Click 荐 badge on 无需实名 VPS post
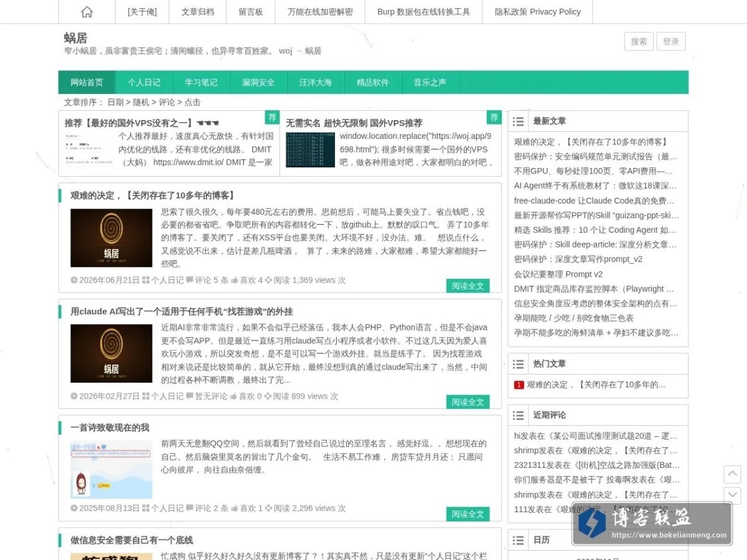This screenshot has width=747, height=560. (x=494, y=118)
